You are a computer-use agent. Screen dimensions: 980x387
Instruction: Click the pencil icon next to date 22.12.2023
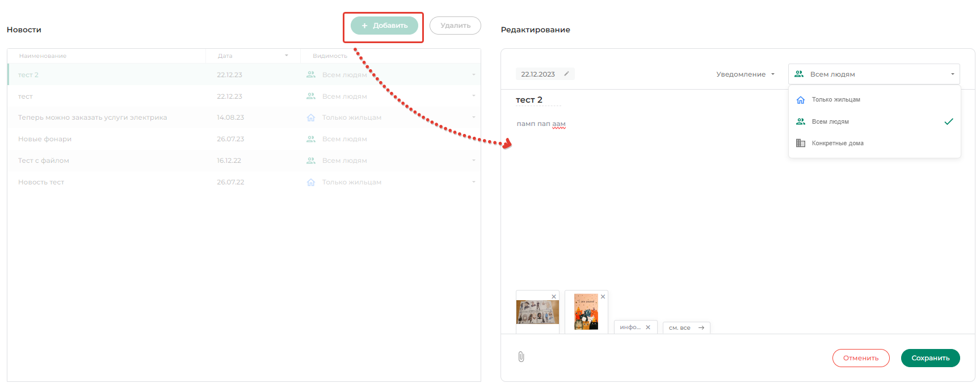[566, 74]
